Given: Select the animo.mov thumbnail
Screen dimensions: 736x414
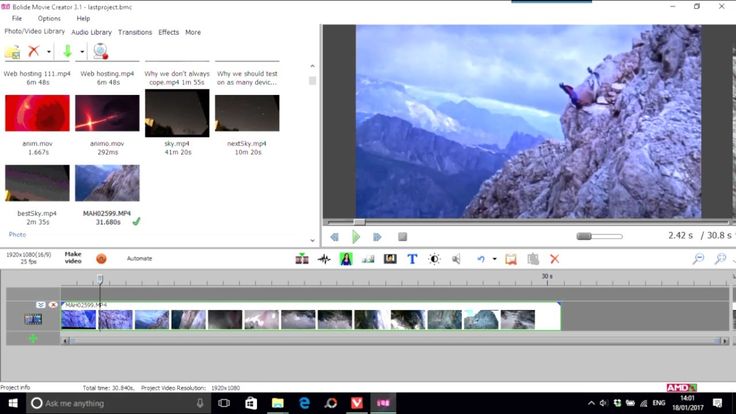Looking at the screenshot, I should [107, 113].
